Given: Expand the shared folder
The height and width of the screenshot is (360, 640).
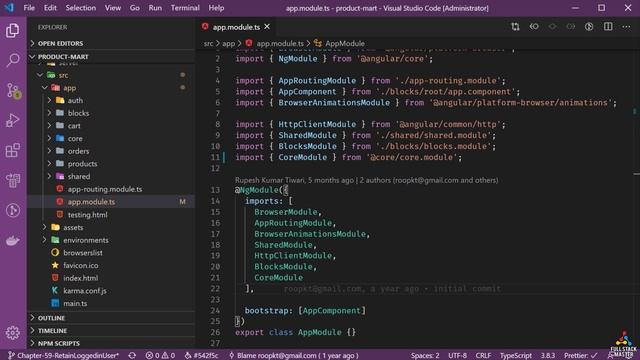Looking at the screenshot, I should (49, 176).
